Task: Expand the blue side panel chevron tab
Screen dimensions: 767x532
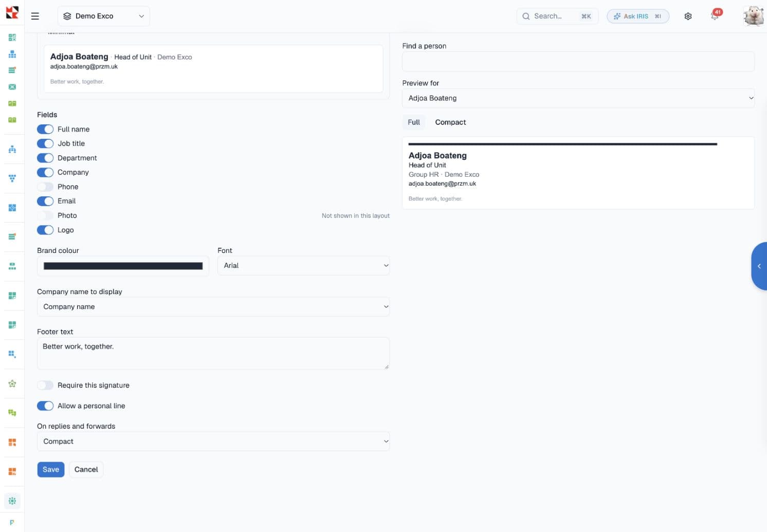Action: pos(759,266)
